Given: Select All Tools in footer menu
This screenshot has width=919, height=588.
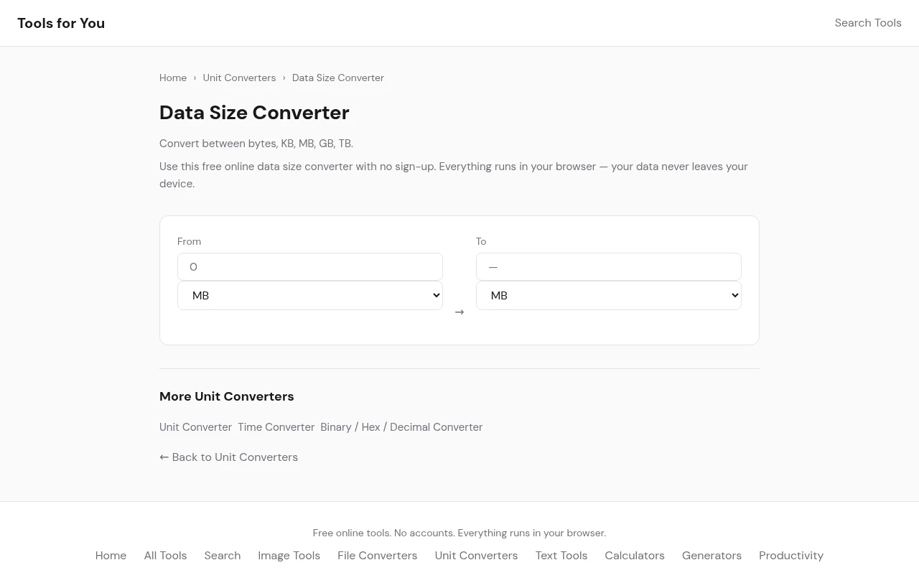Looking at the screenshot, I should [165, 556].
